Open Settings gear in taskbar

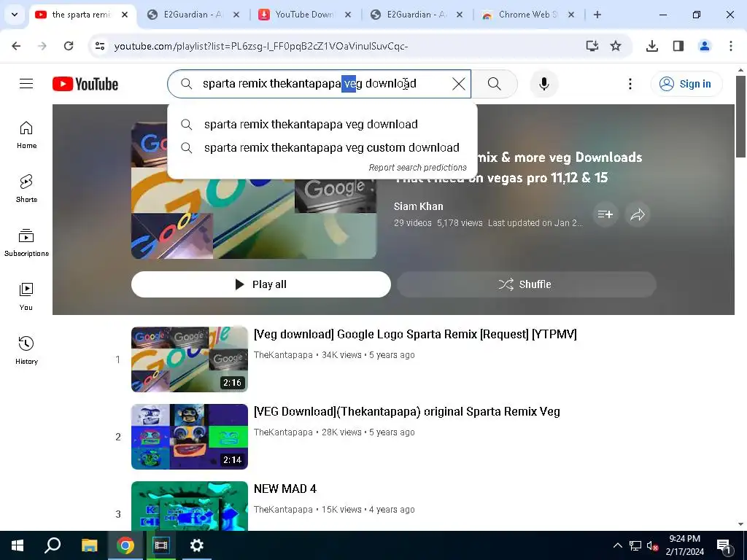(x=197, y=545)
